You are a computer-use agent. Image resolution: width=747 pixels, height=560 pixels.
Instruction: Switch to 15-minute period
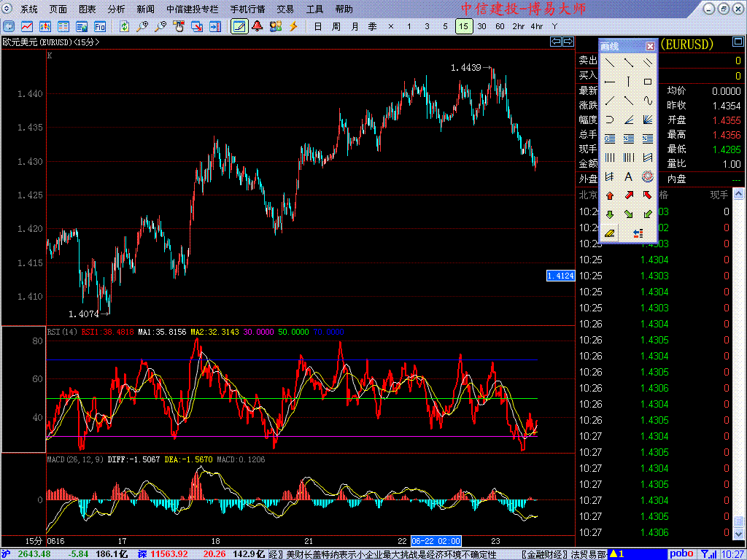[463, 27]
